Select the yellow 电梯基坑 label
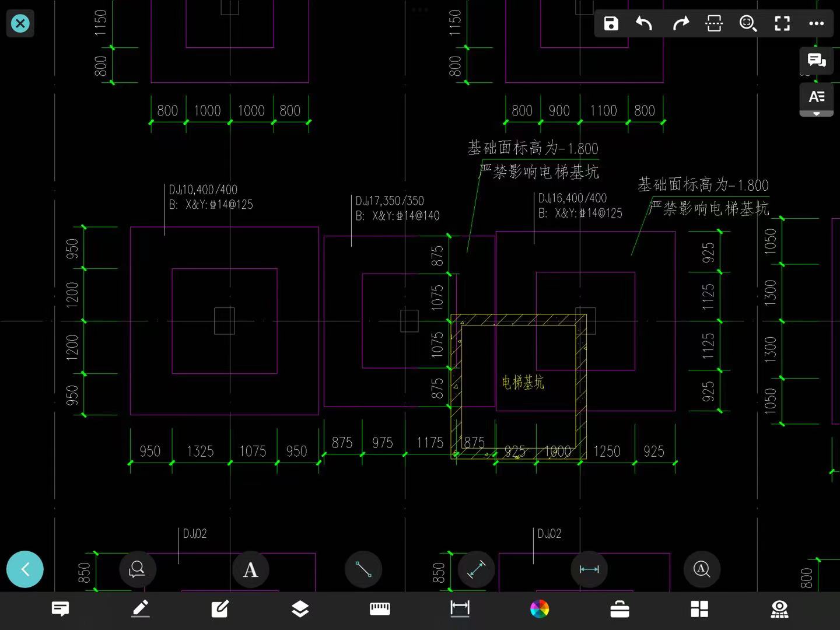This screenshot has width=840, height=630. [x=523, y=383]
